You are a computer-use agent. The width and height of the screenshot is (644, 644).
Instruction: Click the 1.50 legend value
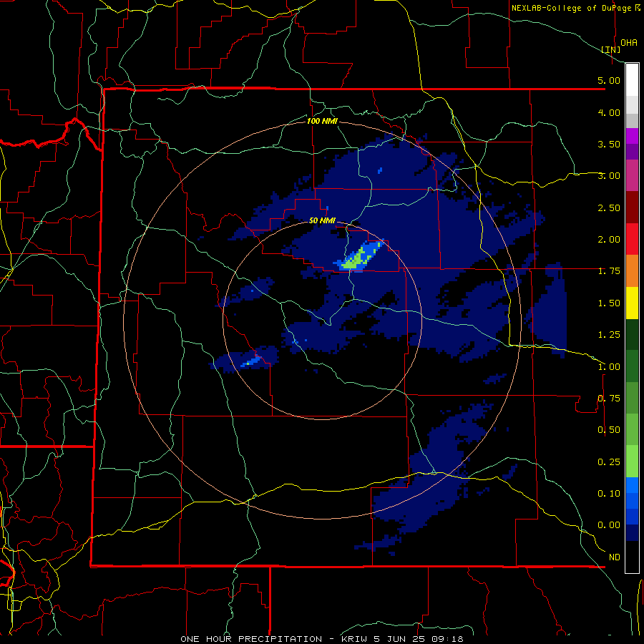point(609,303)
